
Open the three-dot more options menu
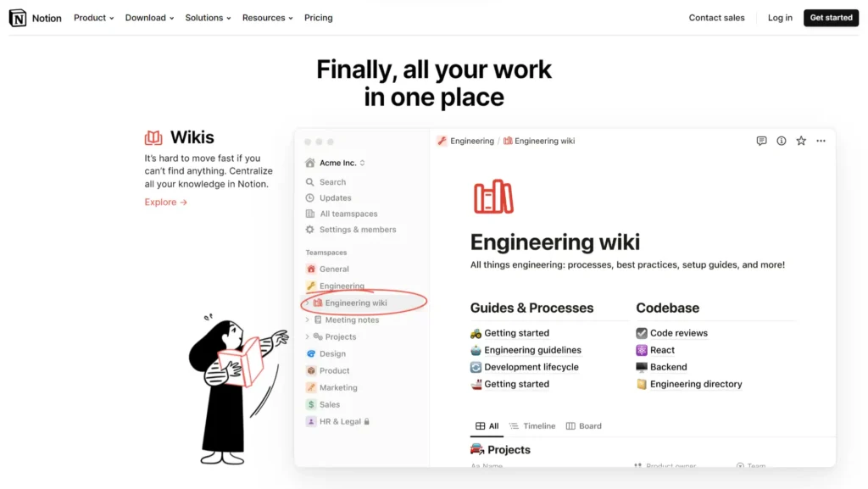821,141
